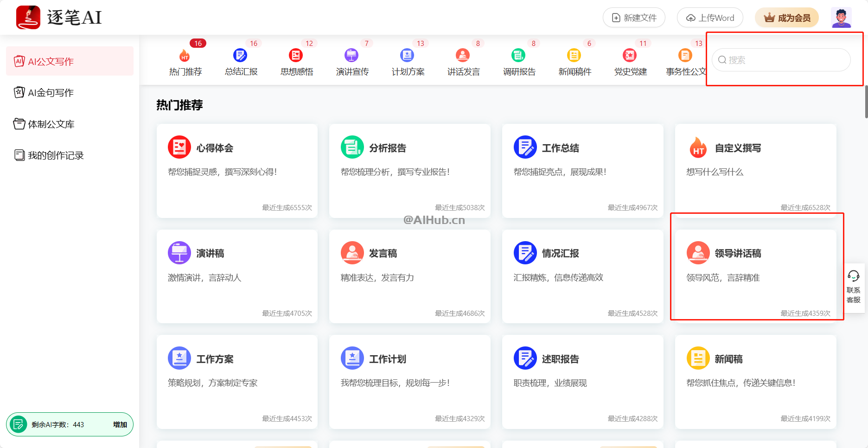
Task: Click the AI公文写作 sidebar icon
Action: (19, 61)
